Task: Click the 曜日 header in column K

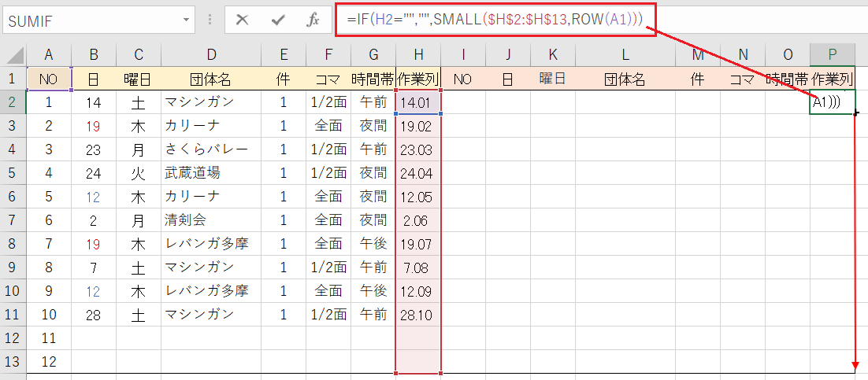Action: click(552, 79)
